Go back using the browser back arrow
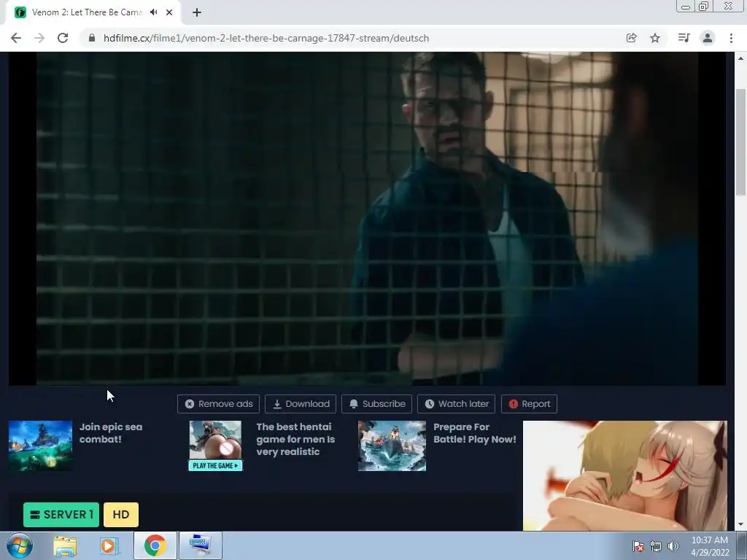The width and height of the screenshot is (747, 560). (16, 38)
